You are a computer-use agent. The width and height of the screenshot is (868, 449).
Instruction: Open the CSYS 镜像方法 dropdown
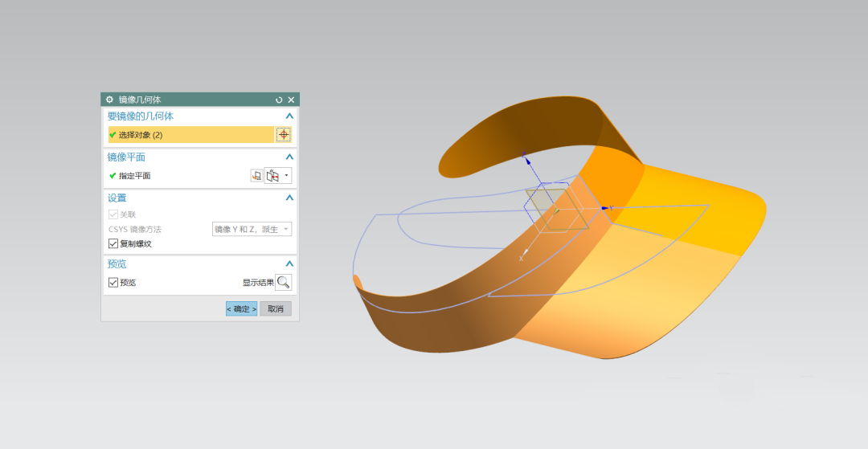coord(252,229)
